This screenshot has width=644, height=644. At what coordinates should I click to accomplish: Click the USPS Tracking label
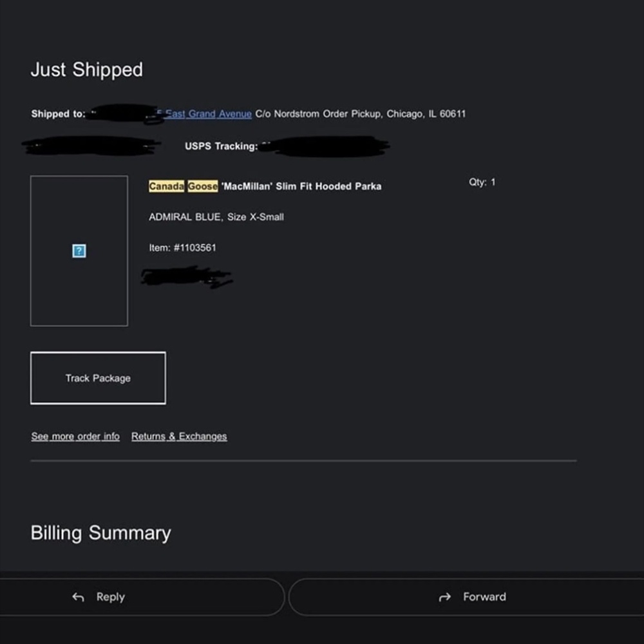click(x=221, y=146)
